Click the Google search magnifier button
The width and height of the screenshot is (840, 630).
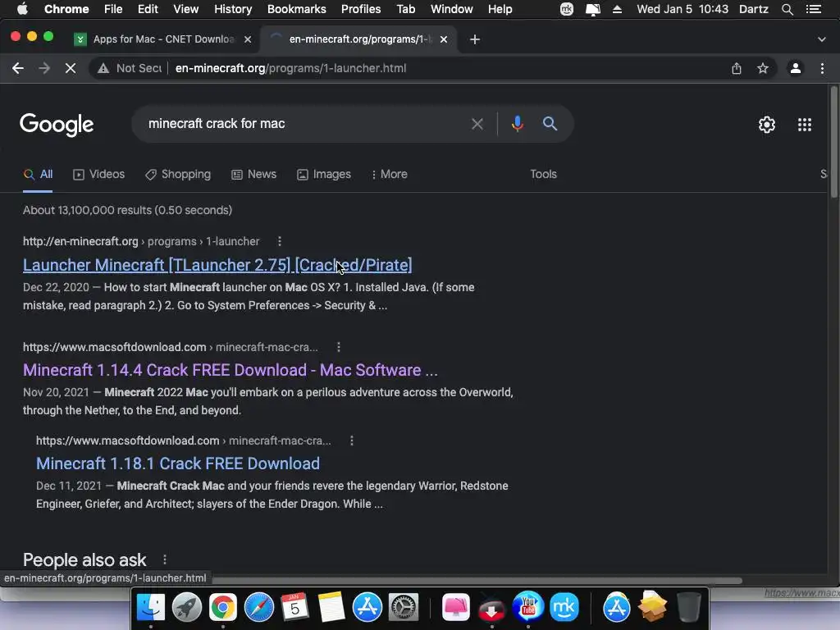[550, 124]
